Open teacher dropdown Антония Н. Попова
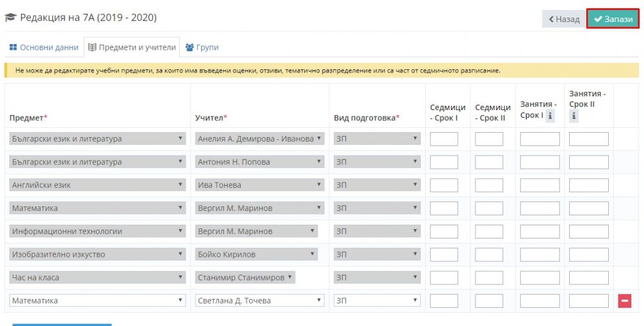 pos(260,162)
